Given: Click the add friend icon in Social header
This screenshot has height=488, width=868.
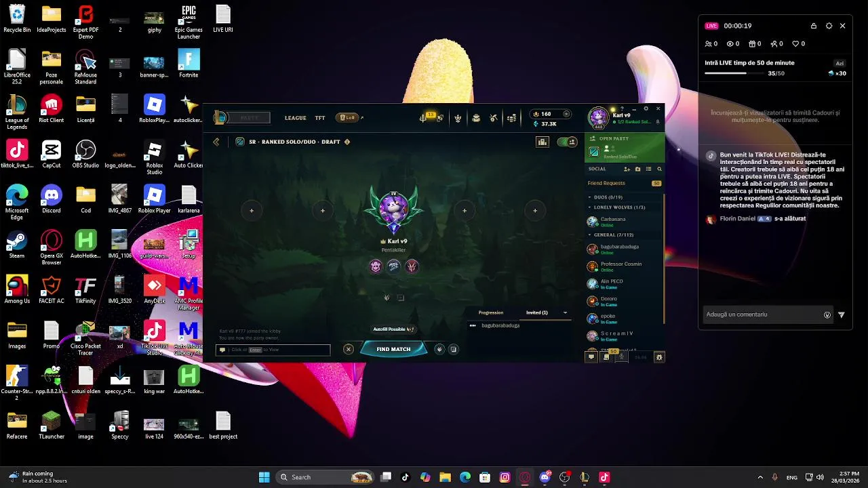Looking at the screenshot, I should [627, 169].
